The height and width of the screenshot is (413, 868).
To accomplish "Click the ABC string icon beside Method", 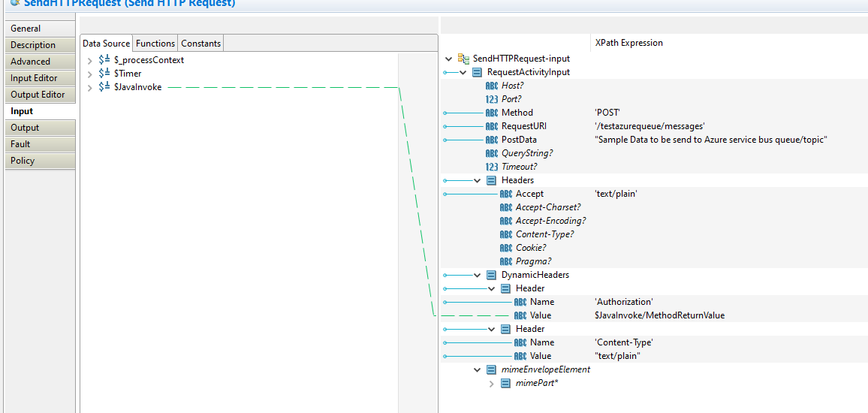I will [492, 113].
